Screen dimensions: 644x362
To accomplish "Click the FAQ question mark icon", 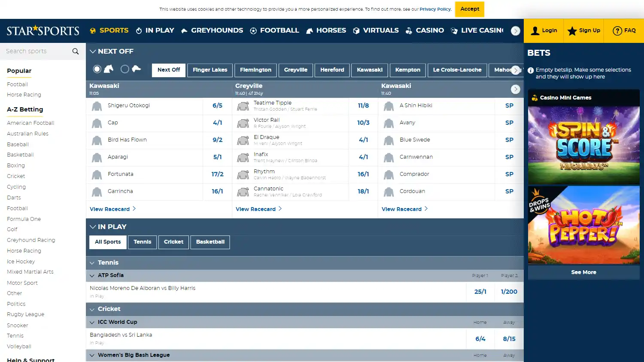I will coord(617,31).
